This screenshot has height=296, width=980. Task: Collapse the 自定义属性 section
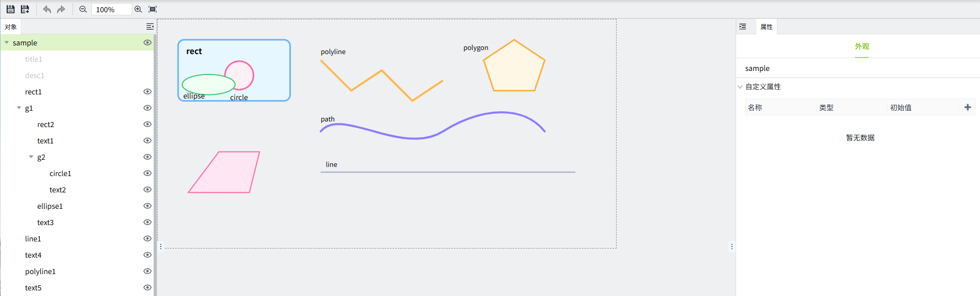(x=740, y=87)
